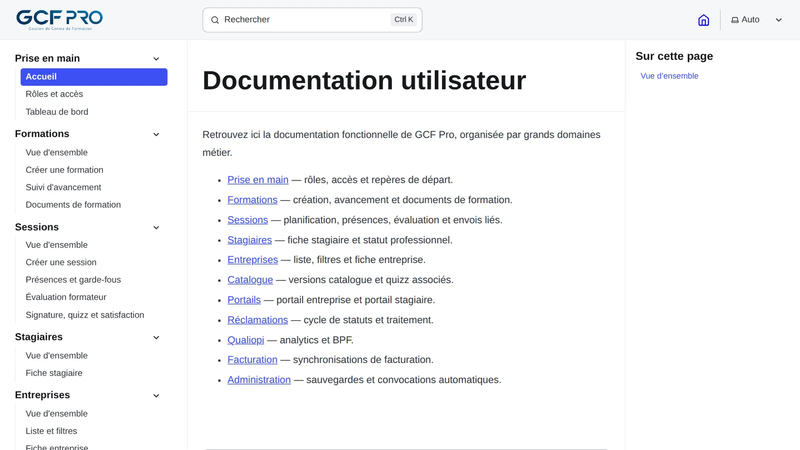
Task: Follow the Formations link in list
Action: tap(252, 200)
